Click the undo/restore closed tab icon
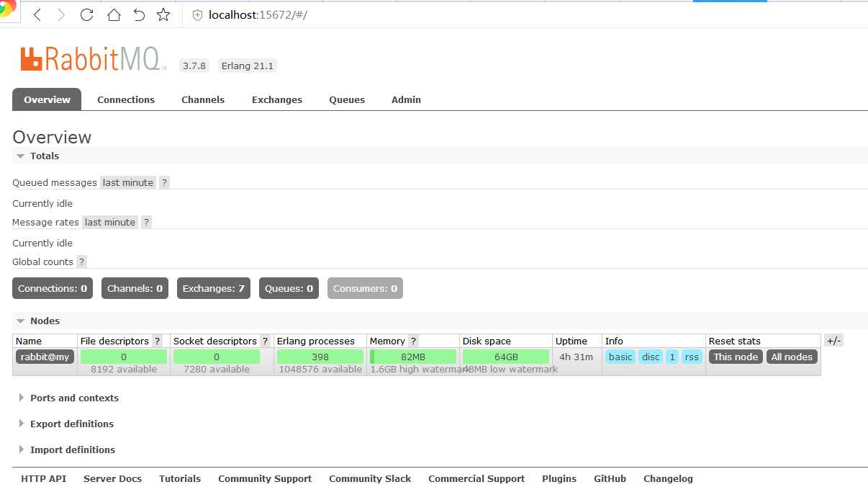This screenshot has width=868, height=487. pyautogui.click(x=139, y=15)
